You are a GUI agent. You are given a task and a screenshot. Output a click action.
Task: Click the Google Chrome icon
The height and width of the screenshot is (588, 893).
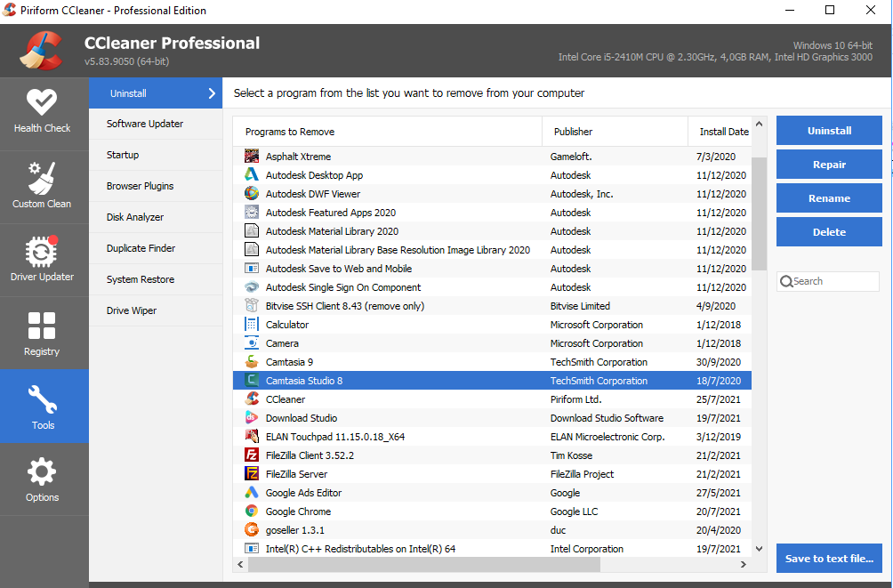pos(251,511)
